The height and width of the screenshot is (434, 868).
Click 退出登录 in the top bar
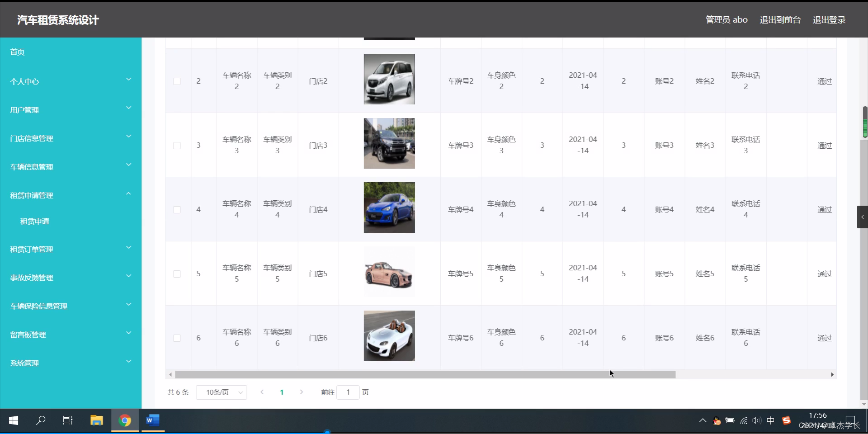pos(829,19)
